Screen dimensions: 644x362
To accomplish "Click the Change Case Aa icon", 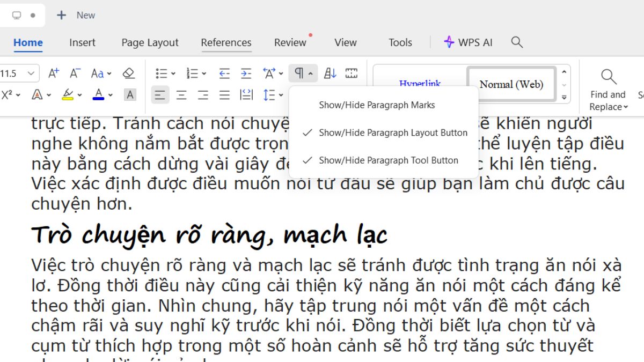I will (98, 73).
